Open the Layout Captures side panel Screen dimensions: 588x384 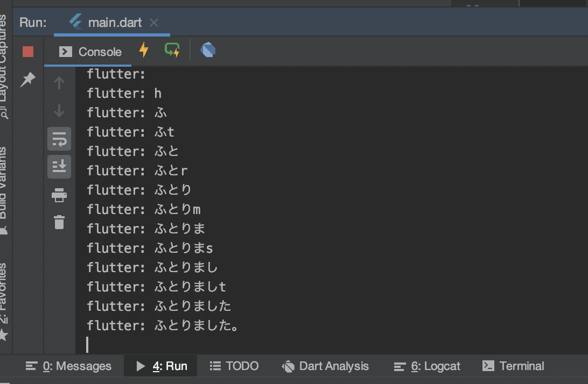pyautogui.click(x=4, y=66)
